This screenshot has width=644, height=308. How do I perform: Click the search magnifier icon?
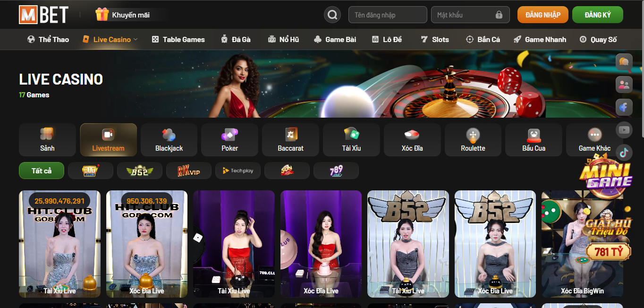[332, 15]
